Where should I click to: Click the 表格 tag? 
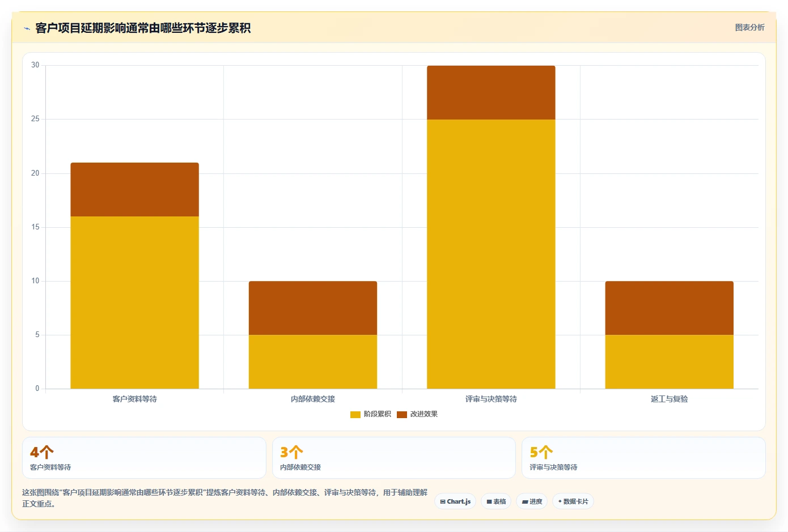coord(496,501)
